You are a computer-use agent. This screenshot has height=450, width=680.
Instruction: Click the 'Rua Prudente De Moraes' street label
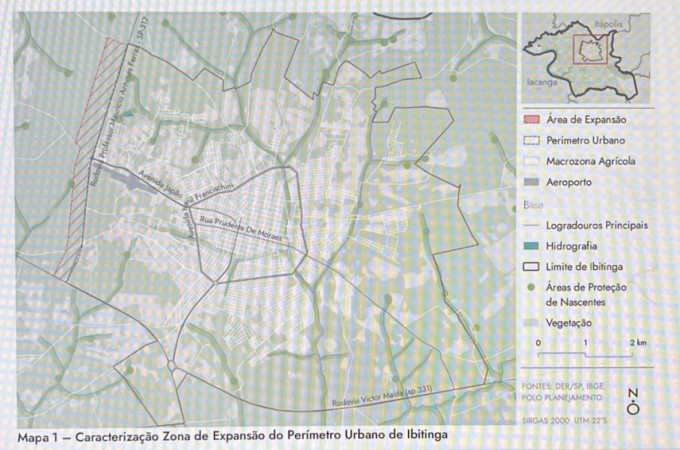pos(240,228)
